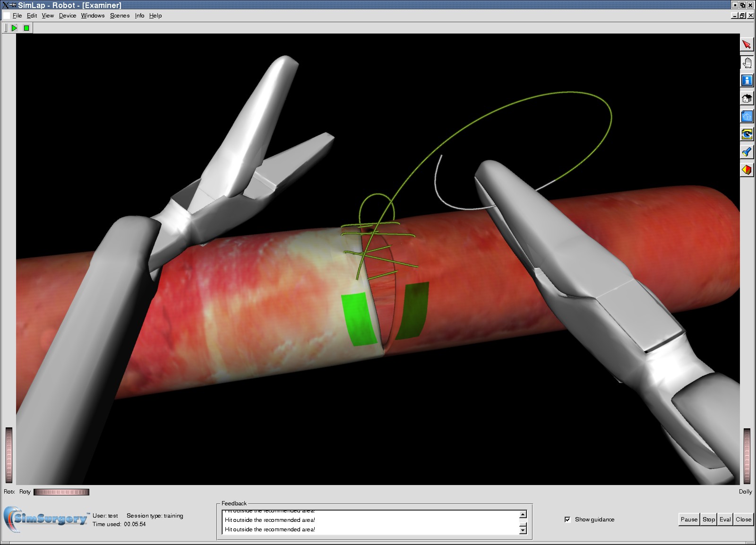Viewport: 756px width, 545px height.
Task: Start simulation with green play button
Action: coord(15,28)
